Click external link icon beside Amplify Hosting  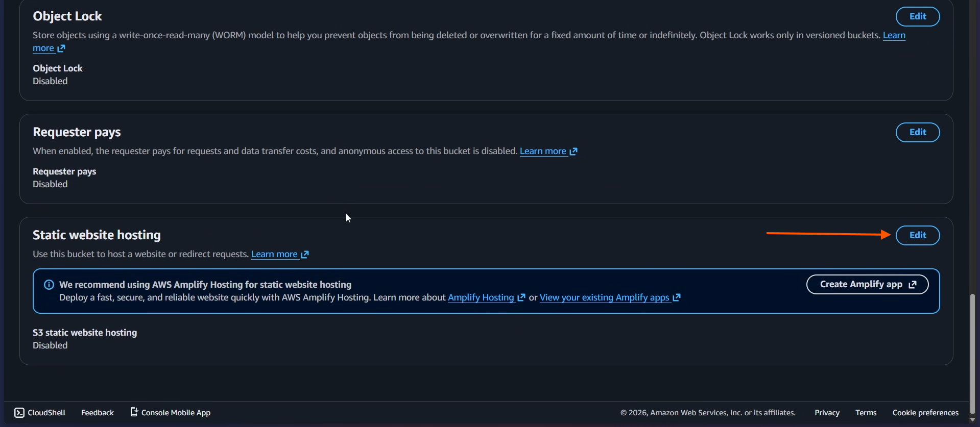521,297
